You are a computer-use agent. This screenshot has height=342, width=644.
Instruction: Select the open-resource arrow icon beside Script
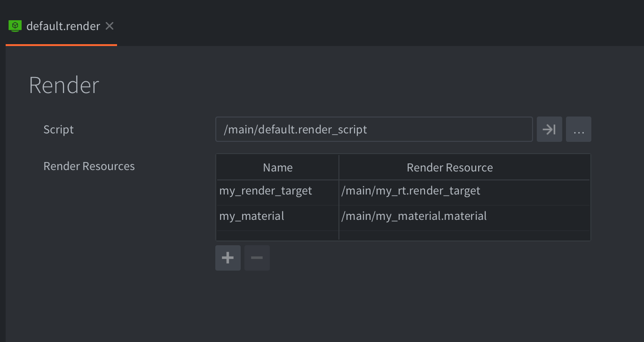[x=549, y=129]
